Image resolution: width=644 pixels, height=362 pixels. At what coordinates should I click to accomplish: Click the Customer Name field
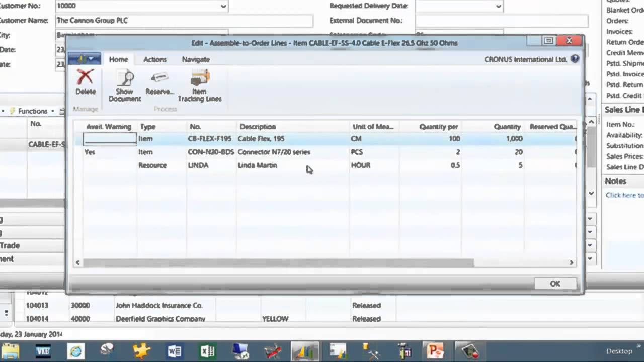[x=184, y=21]
